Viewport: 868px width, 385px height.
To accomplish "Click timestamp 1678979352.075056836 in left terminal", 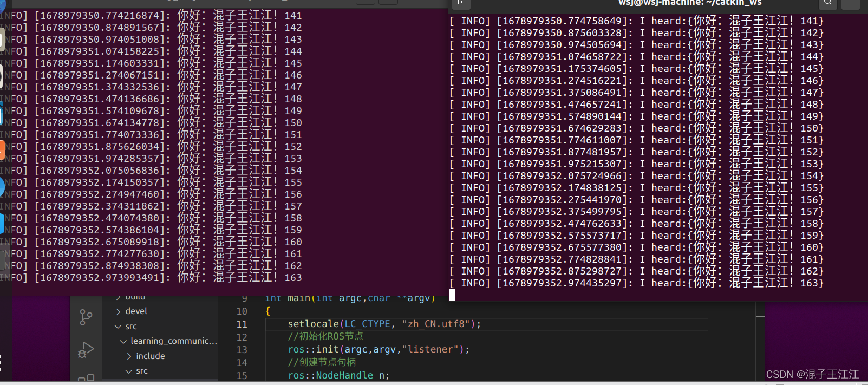I will [x=100, y=171].
